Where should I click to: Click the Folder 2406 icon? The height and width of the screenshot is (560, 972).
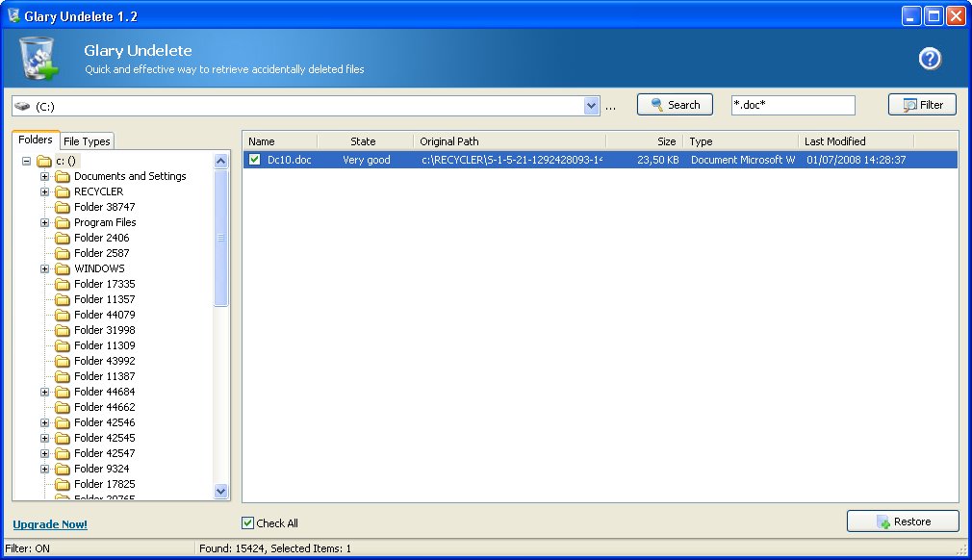pos(62,238)
